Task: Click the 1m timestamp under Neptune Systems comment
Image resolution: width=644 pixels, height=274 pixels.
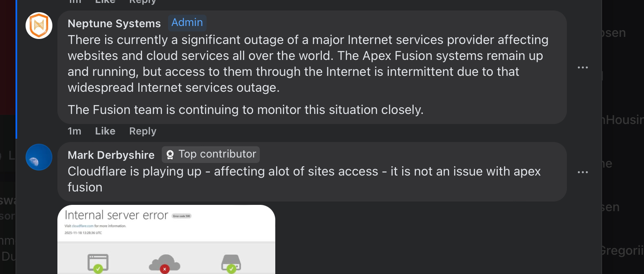Action: click(74, 131)
